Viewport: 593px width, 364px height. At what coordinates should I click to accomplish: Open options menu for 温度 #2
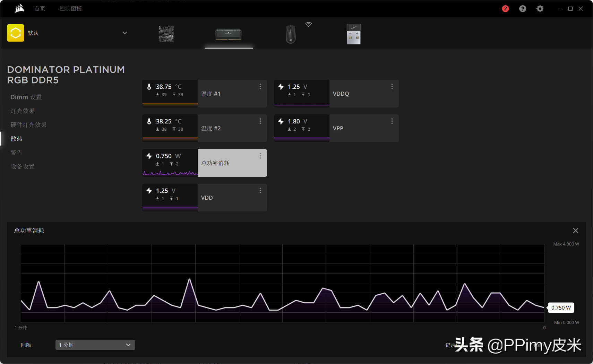coord(260,121)
